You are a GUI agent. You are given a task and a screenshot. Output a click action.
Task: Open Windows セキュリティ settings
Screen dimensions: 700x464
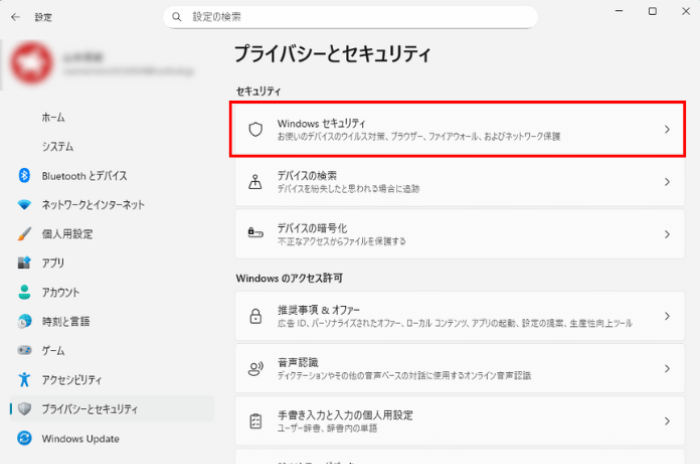tap(458, 129)
